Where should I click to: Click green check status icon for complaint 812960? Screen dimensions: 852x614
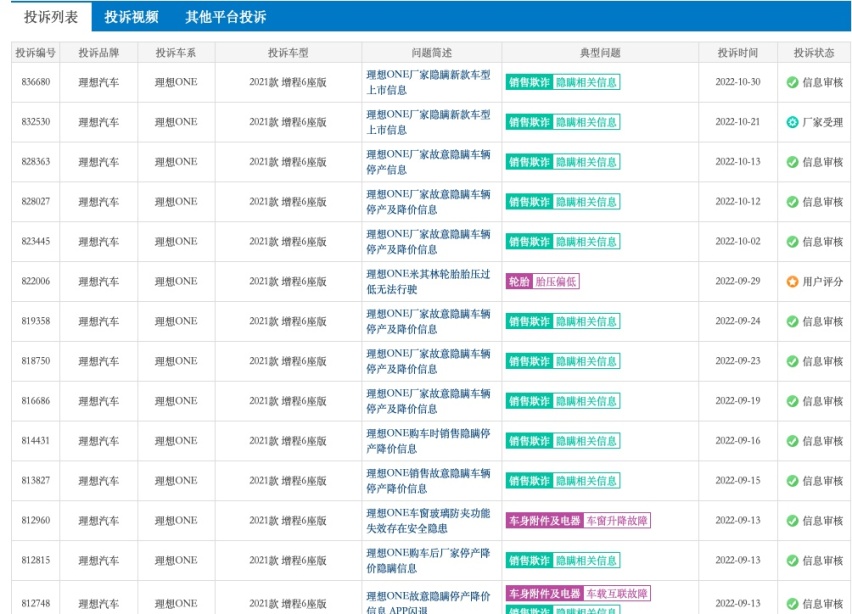point(792,521)
